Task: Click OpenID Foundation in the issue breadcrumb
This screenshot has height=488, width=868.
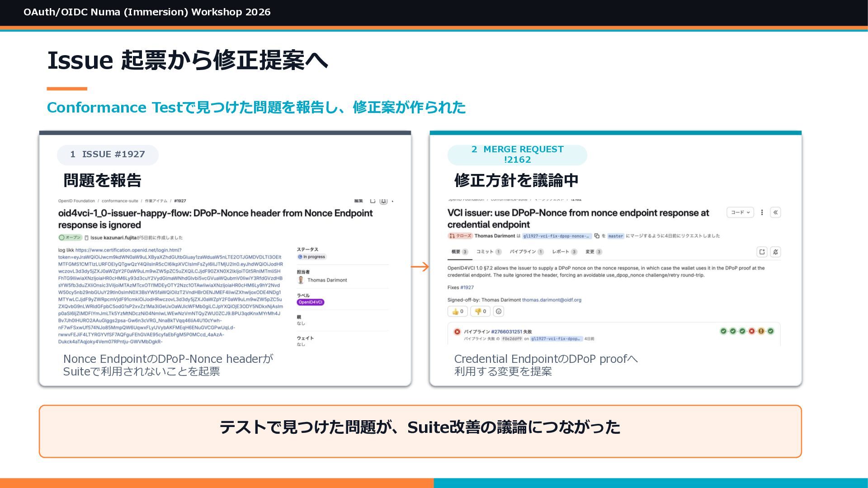Action: click(x=76, y=201)
